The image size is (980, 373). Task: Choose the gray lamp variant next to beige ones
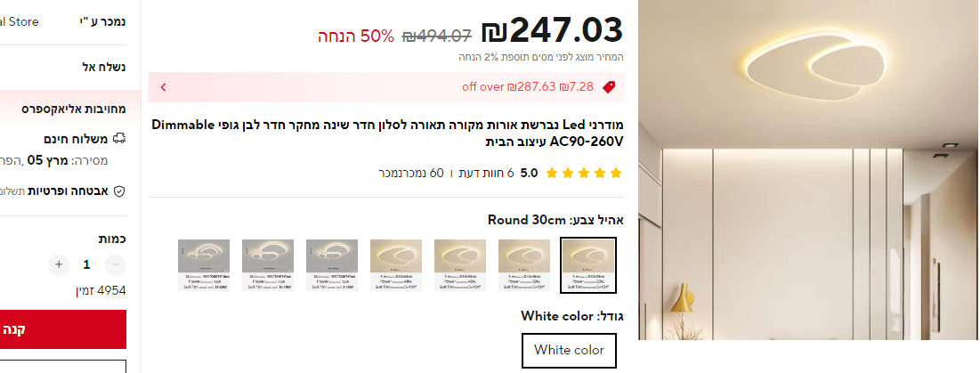click(x=332, y=265)
